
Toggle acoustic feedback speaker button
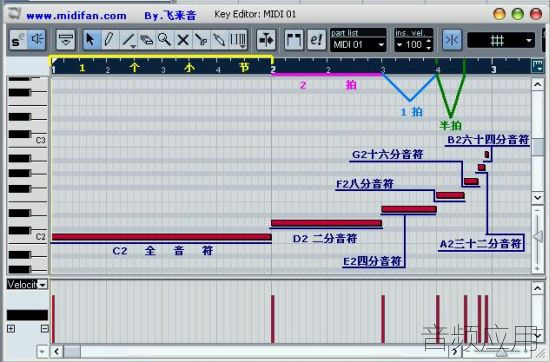[36, 40]
